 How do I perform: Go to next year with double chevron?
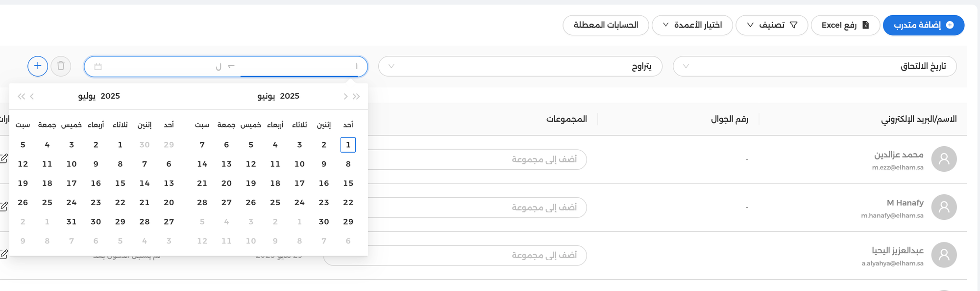click(21, 96)
